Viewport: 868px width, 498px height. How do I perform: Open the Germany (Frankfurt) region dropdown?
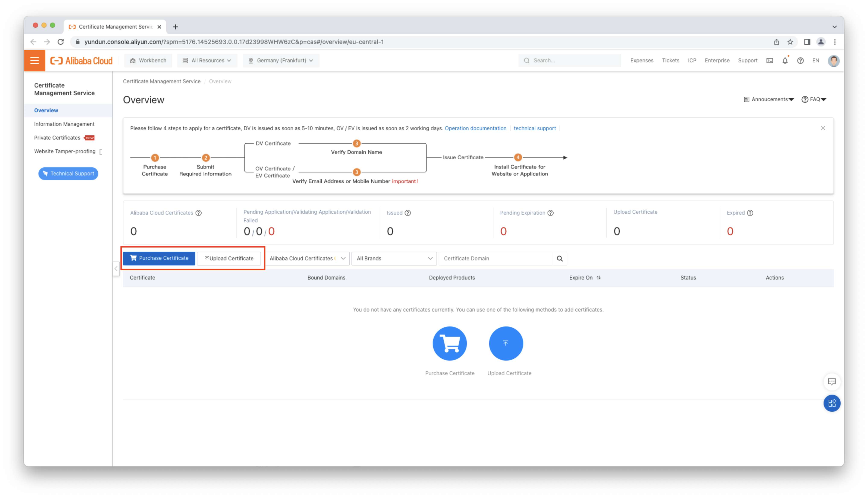click(281, 61)
